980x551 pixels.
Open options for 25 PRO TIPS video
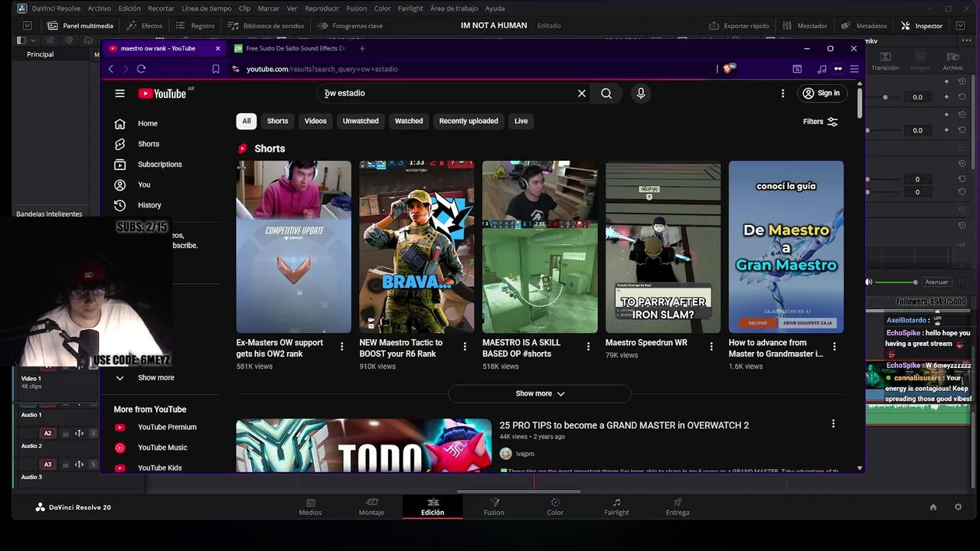point(833,424)
